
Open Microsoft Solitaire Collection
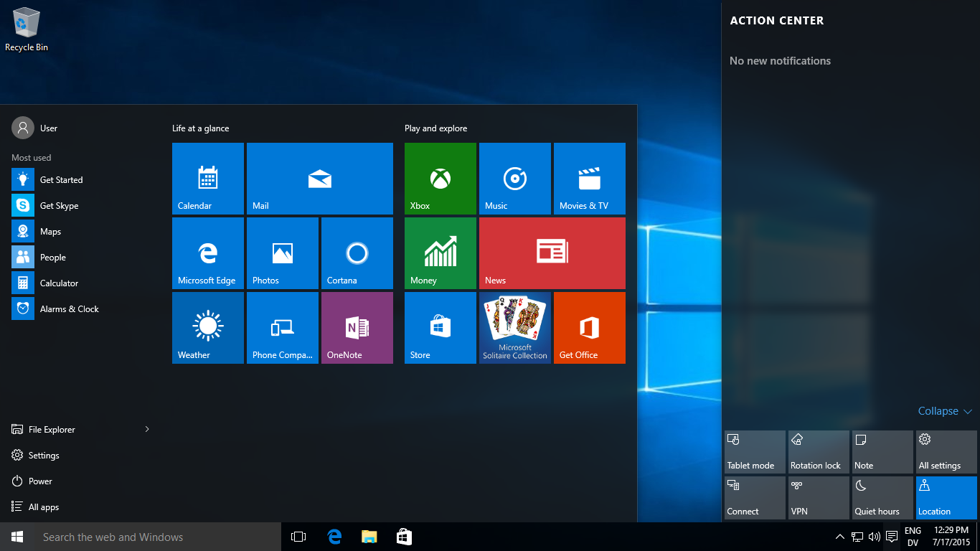tap(514, 328)
